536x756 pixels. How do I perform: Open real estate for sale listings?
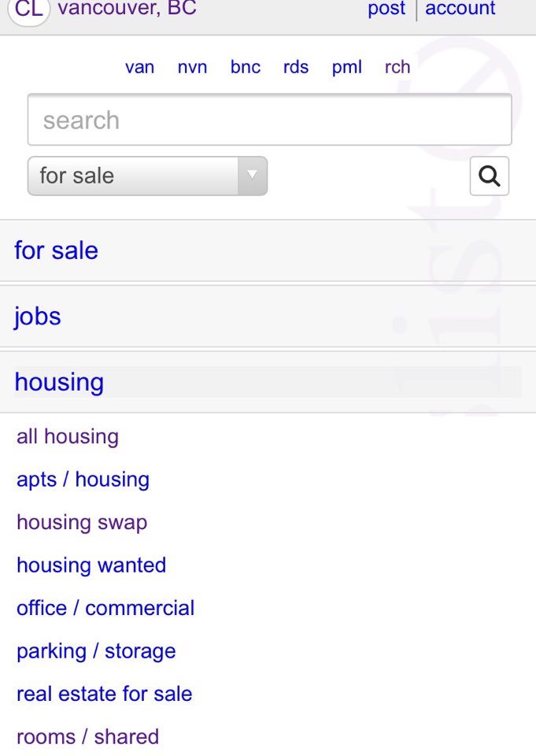pyautogui.click(x=104, y=694)
